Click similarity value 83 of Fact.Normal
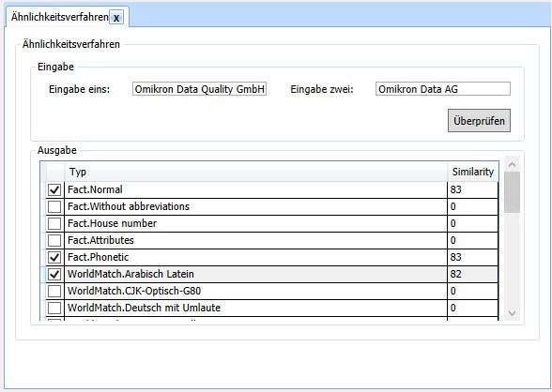Screen dimensions: 552x392 pos(455,189)
